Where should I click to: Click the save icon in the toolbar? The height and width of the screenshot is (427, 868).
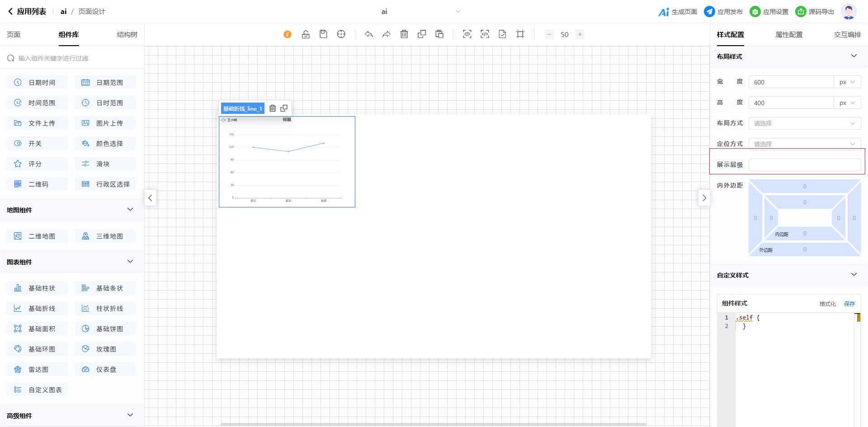(x=323, y=34)
